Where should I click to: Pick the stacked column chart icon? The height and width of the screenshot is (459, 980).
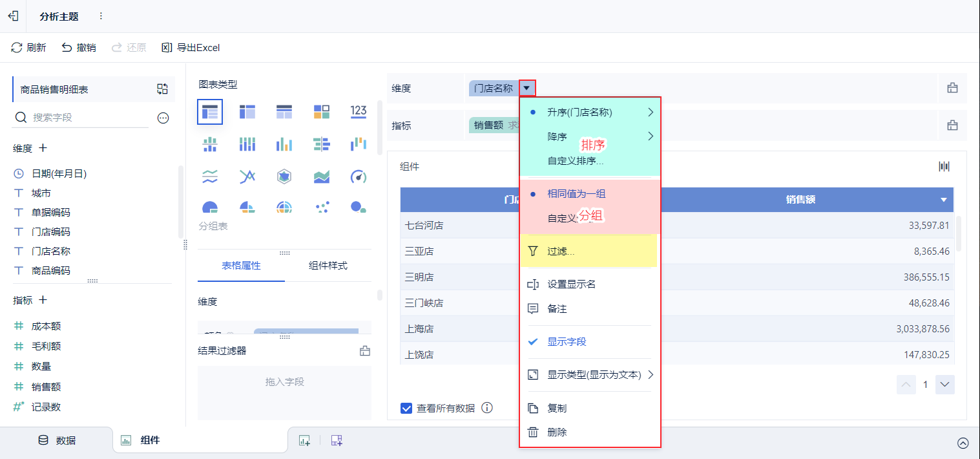[x=247, y=144]
